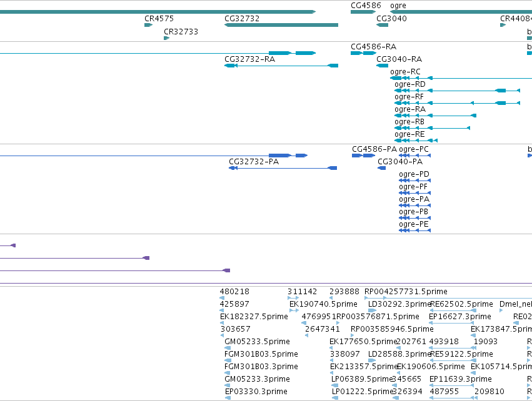Screen dimensions: 532x401
Task: Select the ogre-PD protein label
Action: (414, 174)
